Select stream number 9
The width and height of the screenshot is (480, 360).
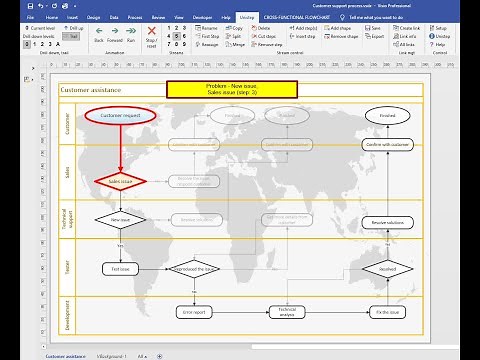pos(184,44)
